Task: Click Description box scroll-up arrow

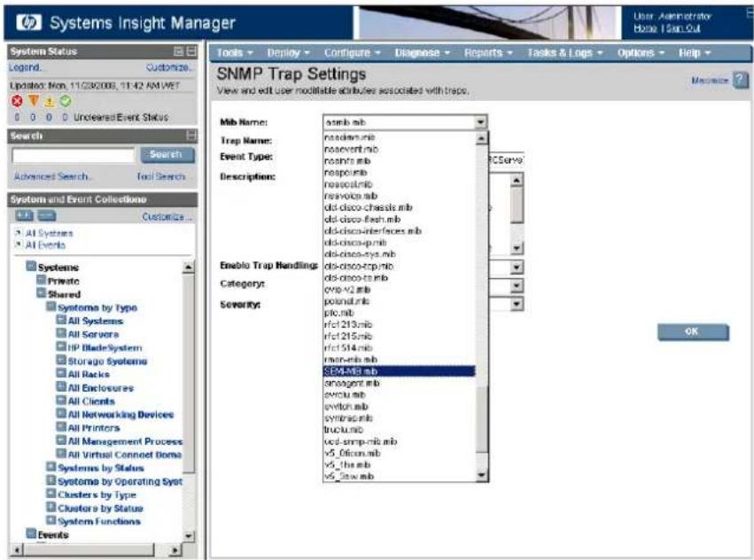Action: pos(517,181)
